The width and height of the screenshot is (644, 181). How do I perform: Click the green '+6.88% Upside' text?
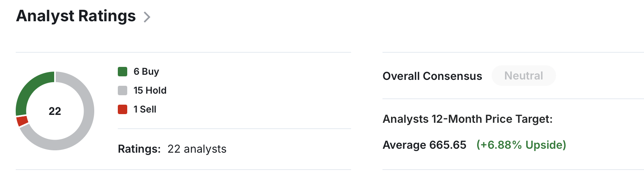[x=521, y=145]
